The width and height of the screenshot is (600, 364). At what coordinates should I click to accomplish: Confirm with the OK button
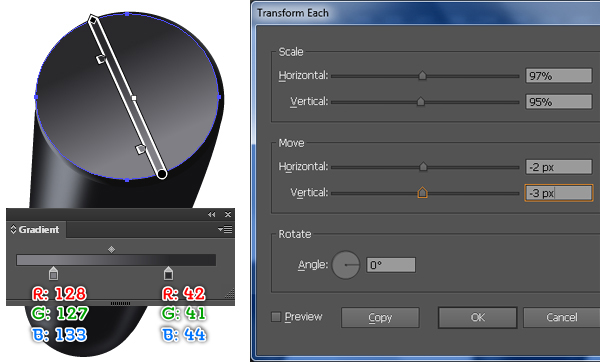478,317
